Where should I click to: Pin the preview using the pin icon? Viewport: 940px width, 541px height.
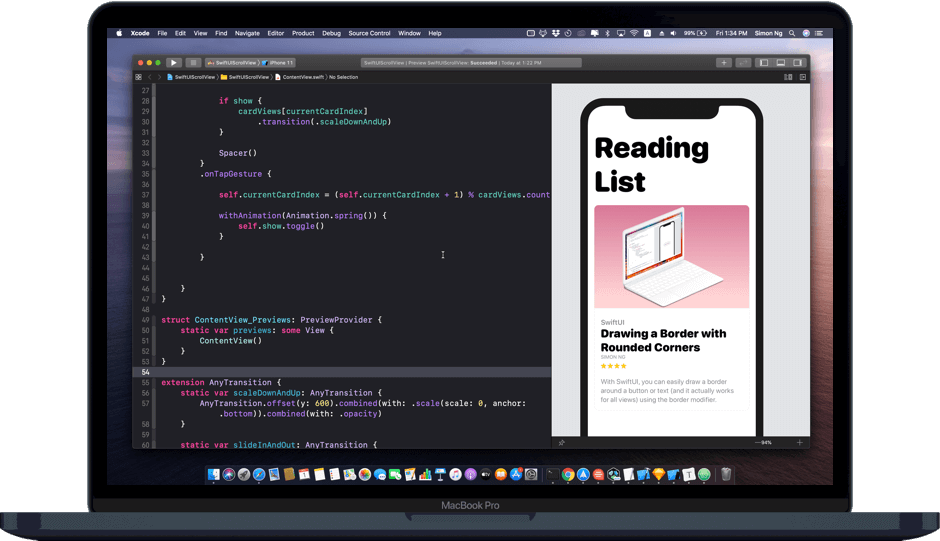561,442
